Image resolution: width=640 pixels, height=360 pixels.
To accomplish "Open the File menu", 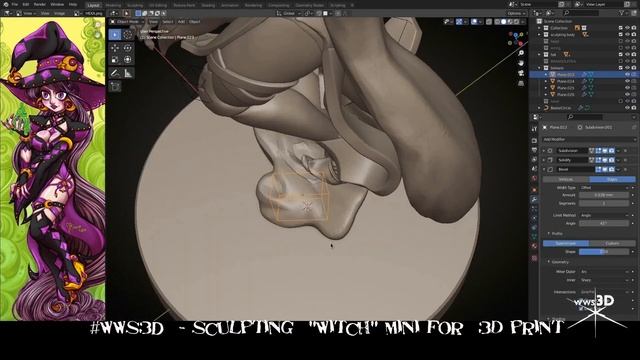I will (x=15, y=4).
